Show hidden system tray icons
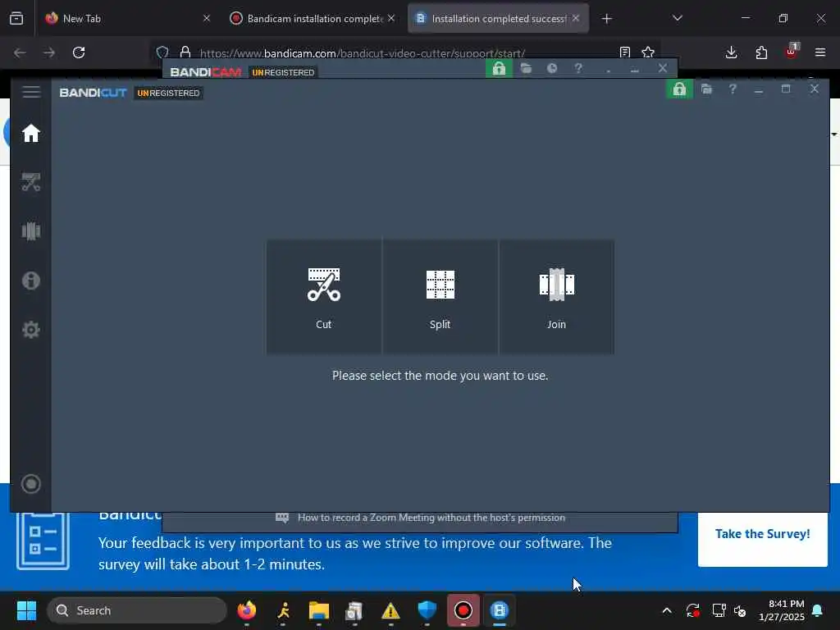The height and width of the screenshot is (630, 840). click(666, 610)
